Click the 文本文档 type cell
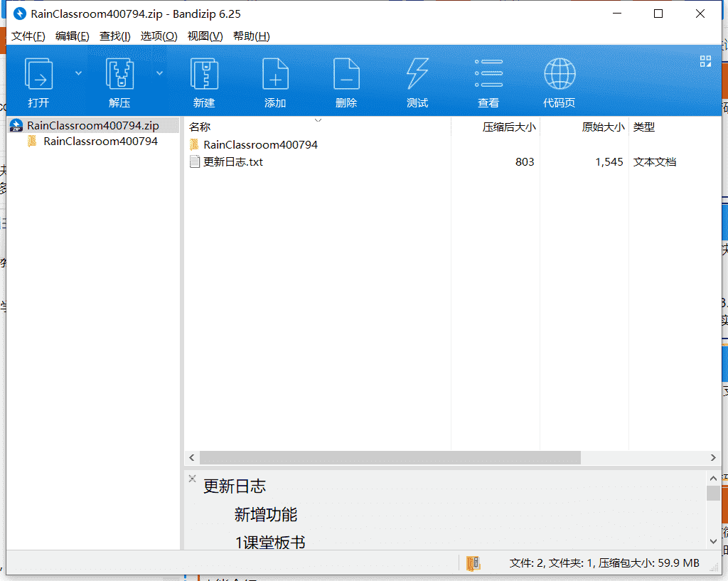 655,162
